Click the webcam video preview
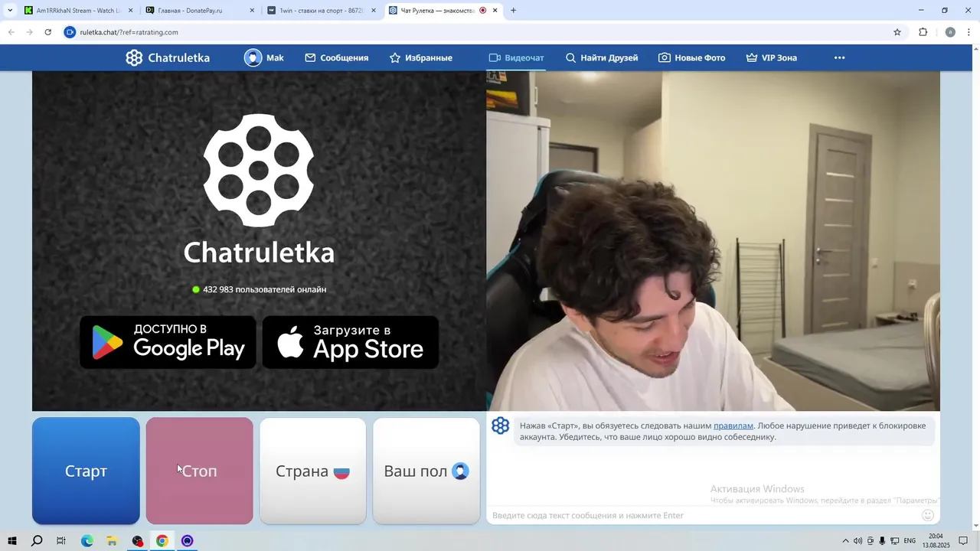The width and height of the screenshot is (980, 551). [713, 241]
